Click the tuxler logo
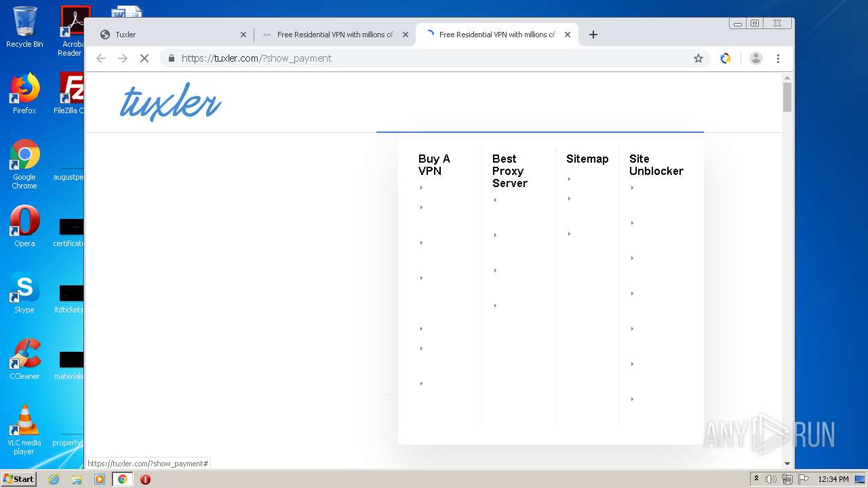 (x=171, y=102)
